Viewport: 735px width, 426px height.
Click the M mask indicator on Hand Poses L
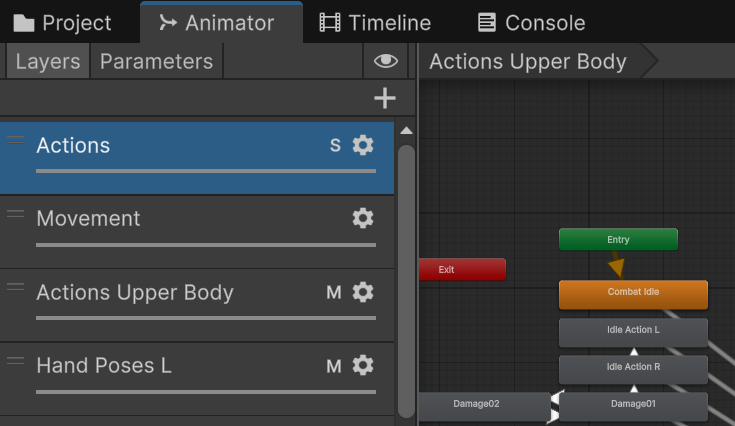coord(334,366)
